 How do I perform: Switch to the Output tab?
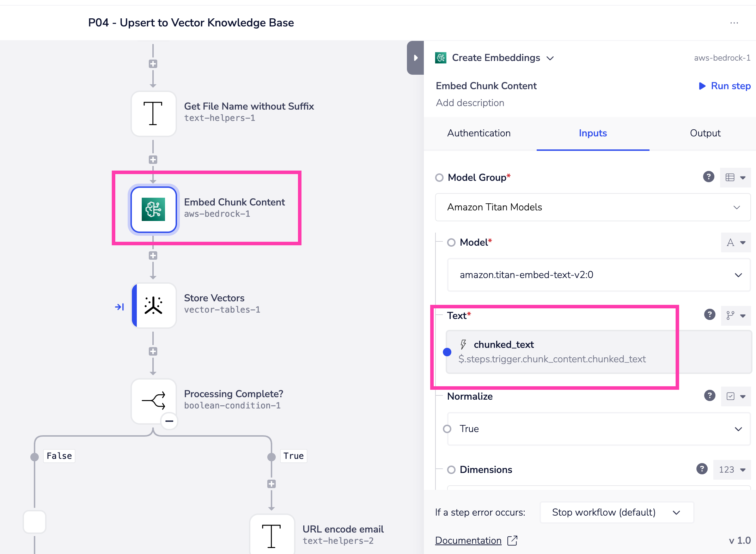tap(705, 133)
